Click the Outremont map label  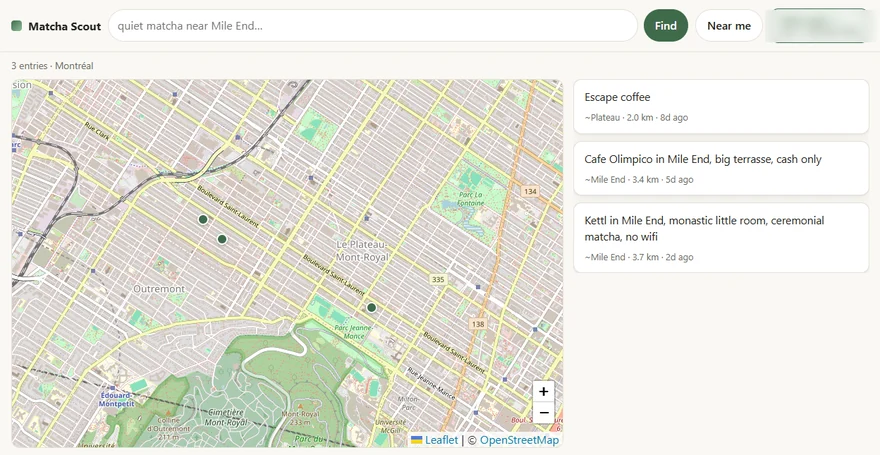159,289
